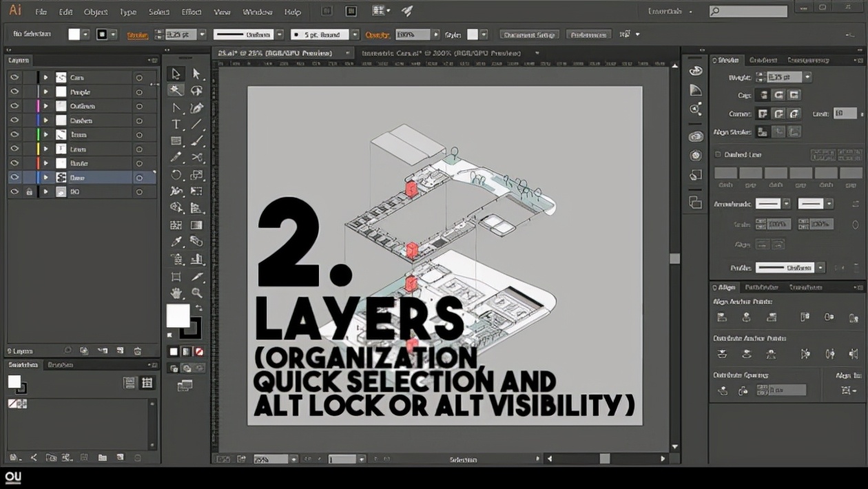This screenshot has width=868, height=489.
Task: Click the orange Opacity link in control bar
Action: 378,34
